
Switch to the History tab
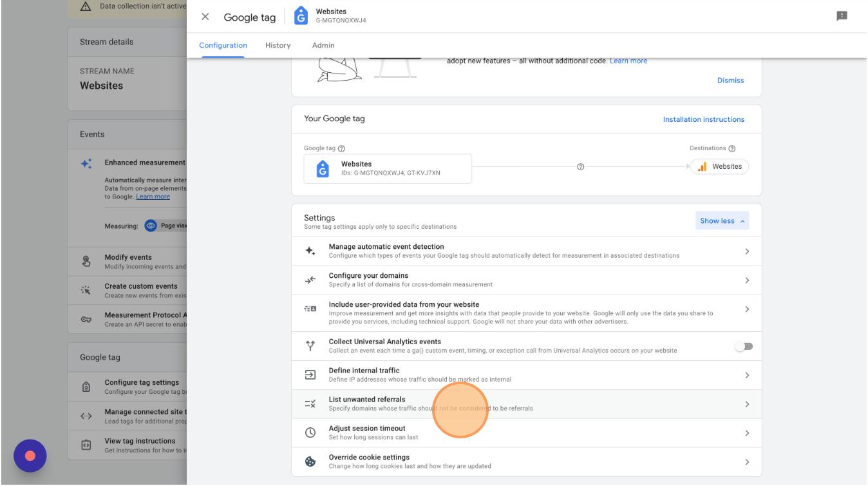(x=278, y=46)
